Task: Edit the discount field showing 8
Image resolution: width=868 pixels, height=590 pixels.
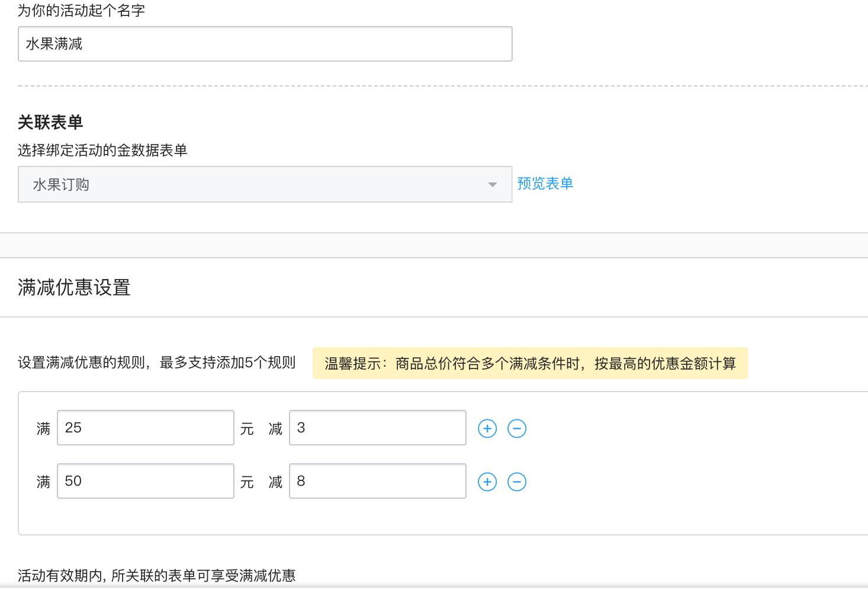Action: (x=378, y=481)
